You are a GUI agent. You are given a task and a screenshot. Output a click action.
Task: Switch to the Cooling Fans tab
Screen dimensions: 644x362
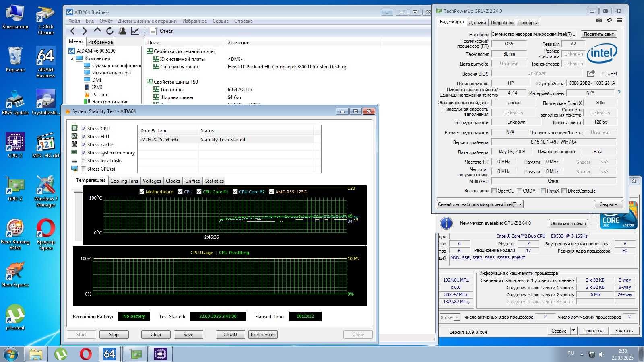point(124,181)
